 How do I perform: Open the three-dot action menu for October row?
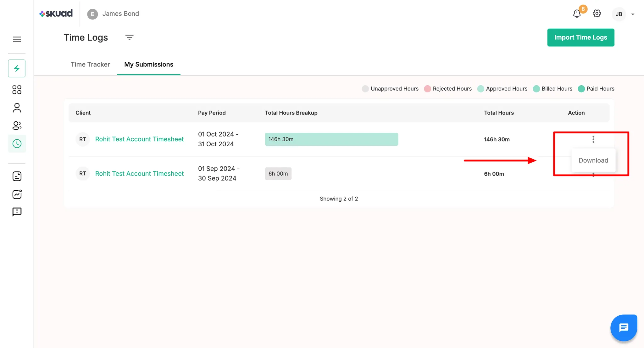[593, 139]
